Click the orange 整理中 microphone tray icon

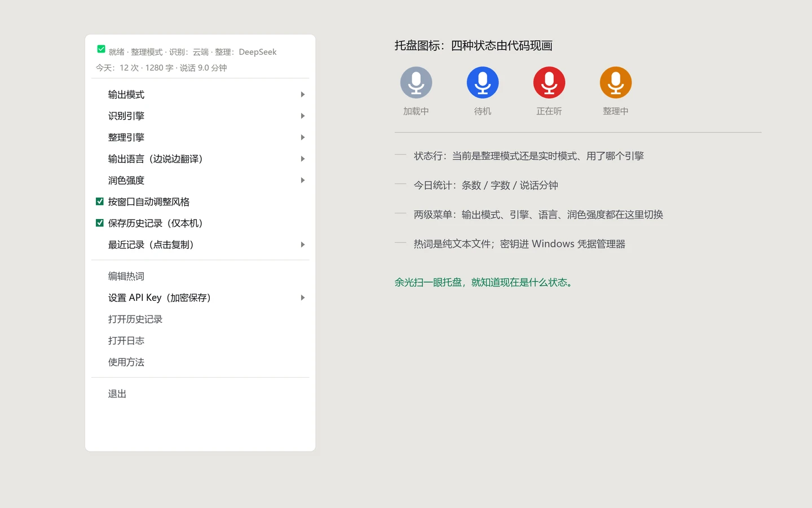click(616, 82)
